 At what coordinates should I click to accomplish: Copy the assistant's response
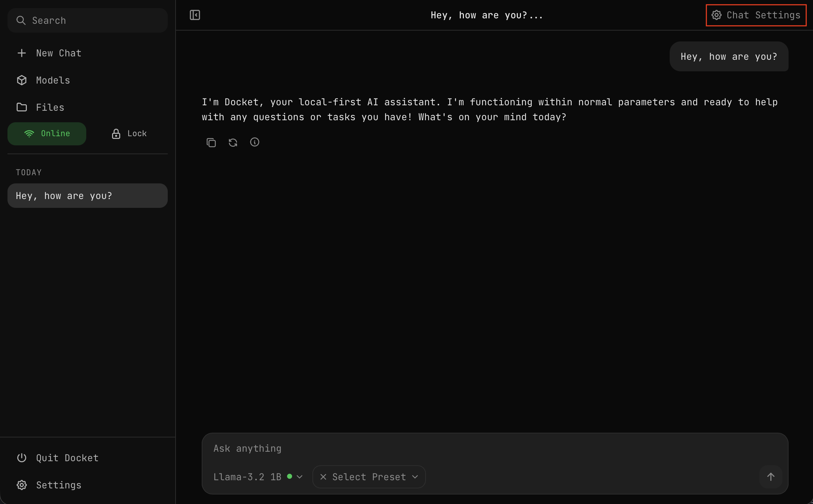[211, 142]
